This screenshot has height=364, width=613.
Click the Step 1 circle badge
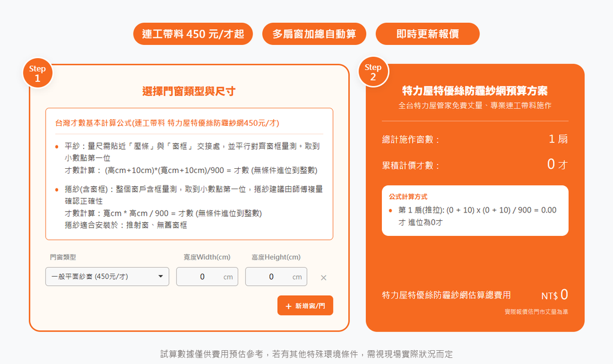coord(38,73)
